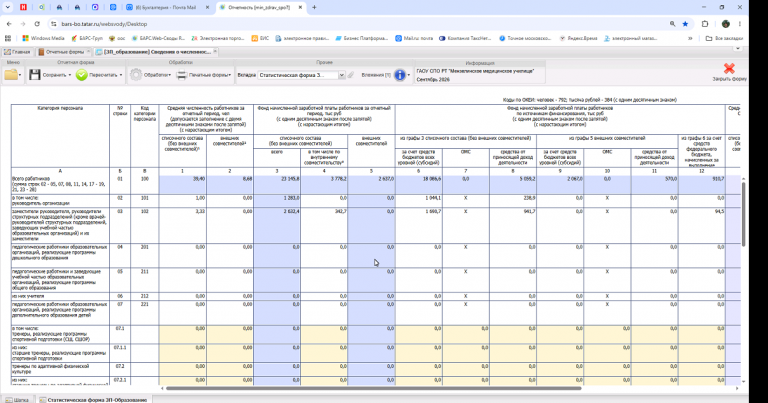Click the Пересчитать button label
The height and width of the screenshot is (403, 768).
[x=103, y=75]
